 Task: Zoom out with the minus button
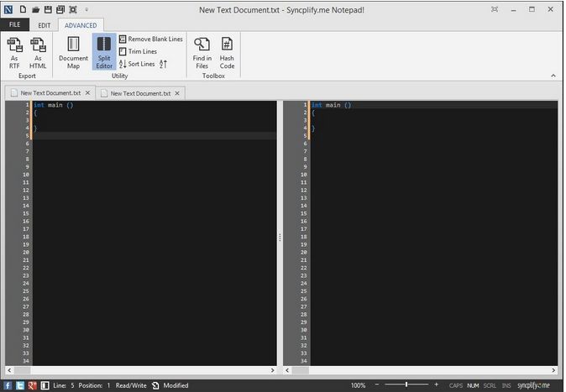[377, 384]
